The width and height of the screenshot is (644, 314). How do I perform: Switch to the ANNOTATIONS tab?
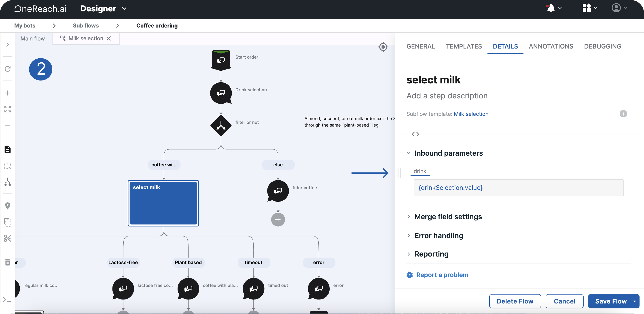[551, 47]
